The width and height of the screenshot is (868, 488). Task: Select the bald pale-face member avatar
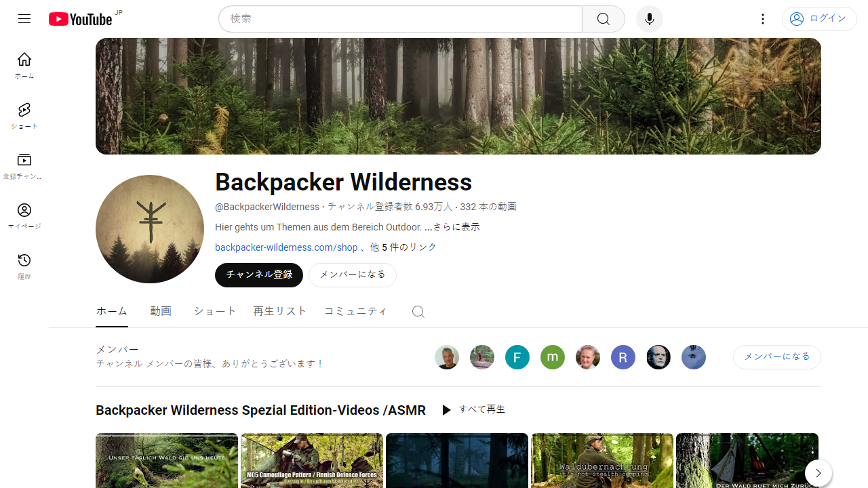658,357
